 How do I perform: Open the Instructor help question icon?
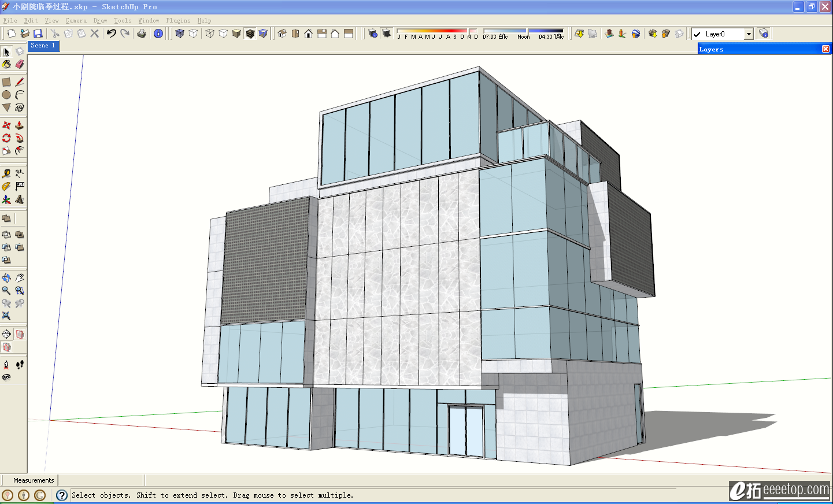62,495
